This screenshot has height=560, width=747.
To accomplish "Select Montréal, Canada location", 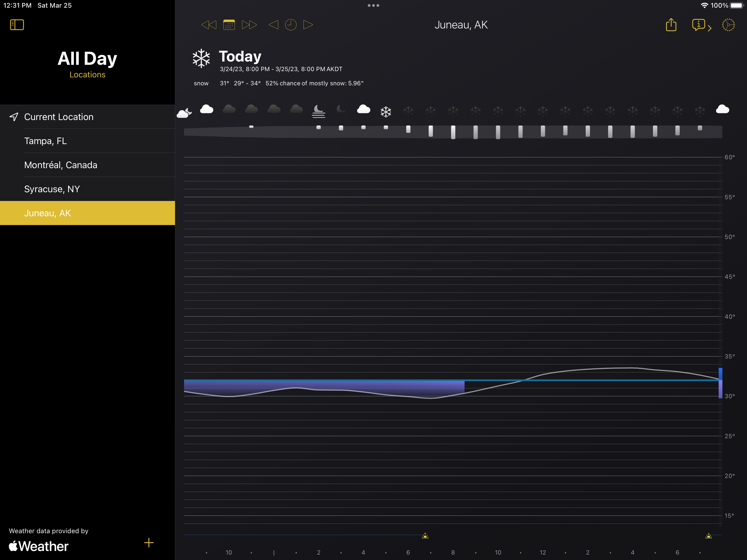I will [x=87, y=165].
